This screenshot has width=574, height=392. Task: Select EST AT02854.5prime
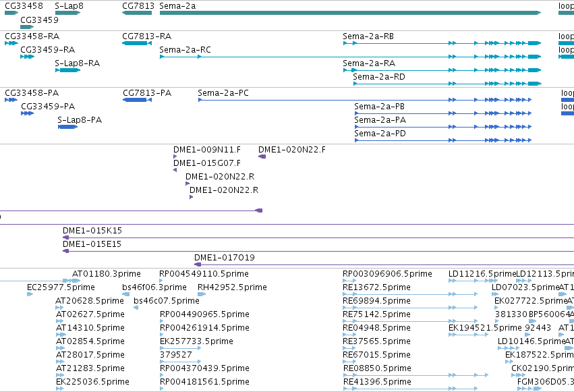pyautogui.click(x=60, y=348)
